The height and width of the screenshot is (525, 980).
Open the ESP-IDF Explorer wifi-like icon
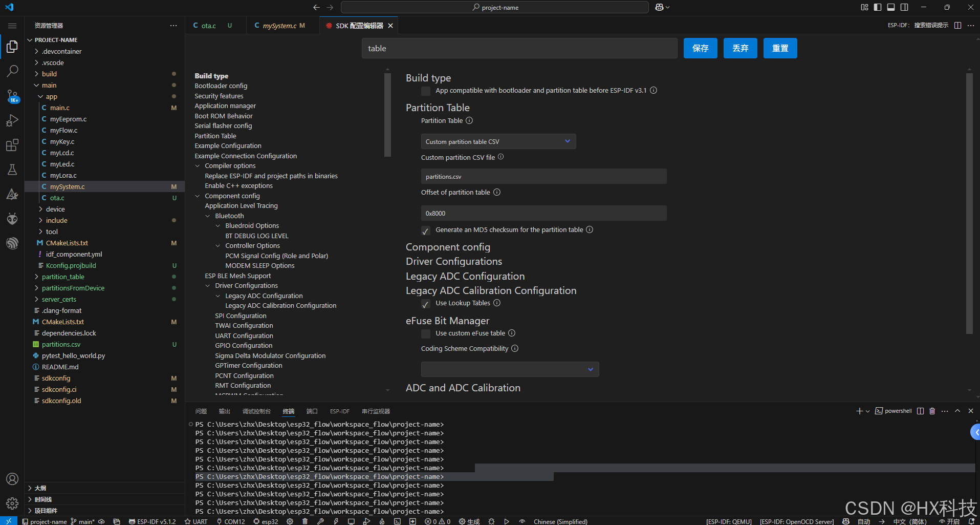12,243
